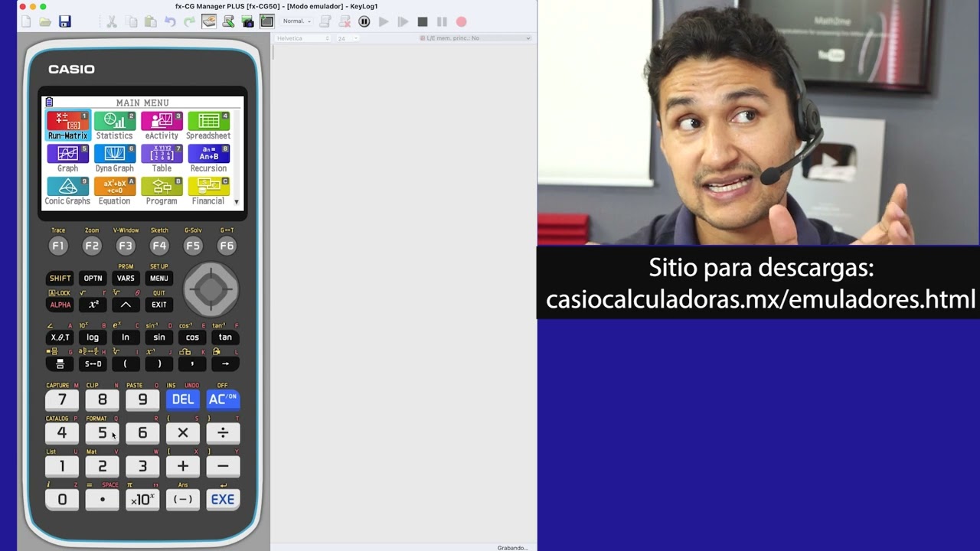Click the Paste clipboard toolbar icon
980x551 pixels.
click(x=151, y=22)
